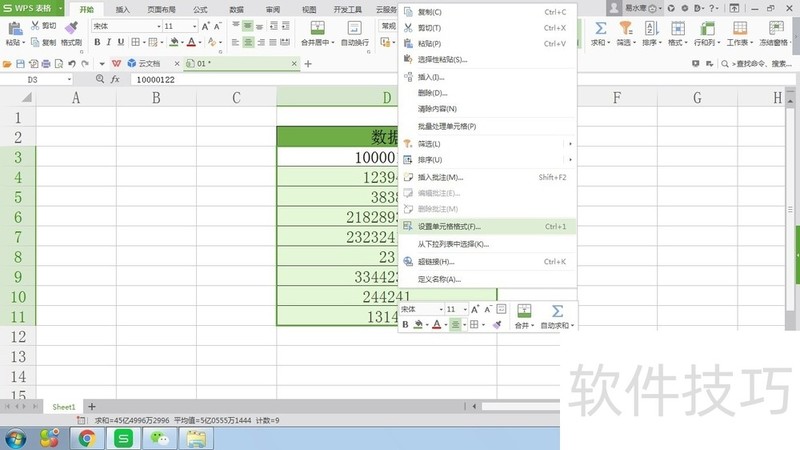Screen dimensions: 800x450
Task: Click the Cut (剪切) scissors icon in ribbon
Action: 35,26
